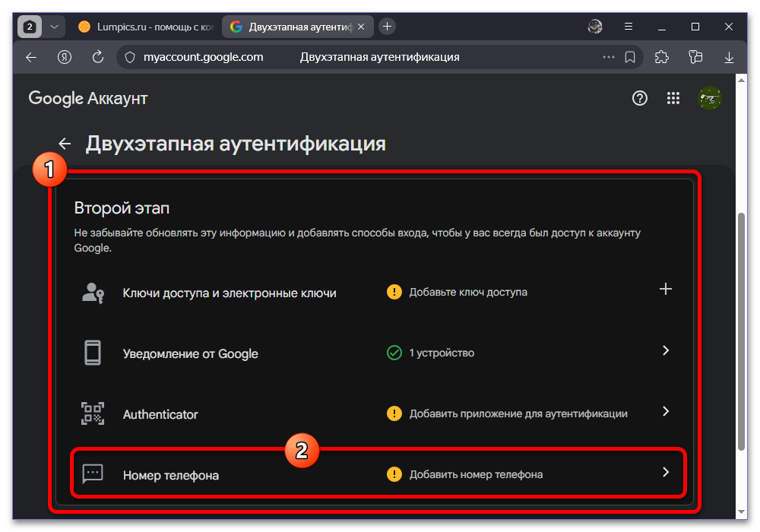The height and width of the screenshot is (532, 760).
Task: Click the phone device icon
Action: [93, 353]
